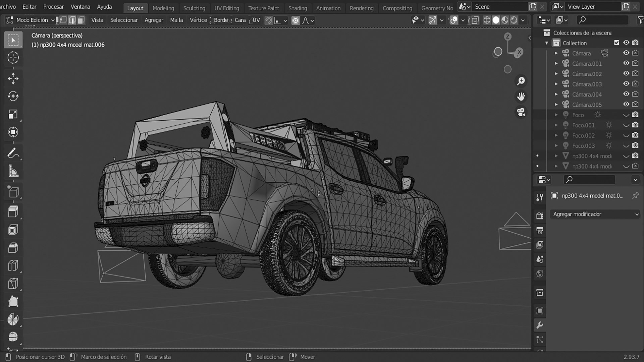644x362 pixels.
Task: Toggle Collection exclude checkbox
Action: pyautogui.click(x=616, y=43)
